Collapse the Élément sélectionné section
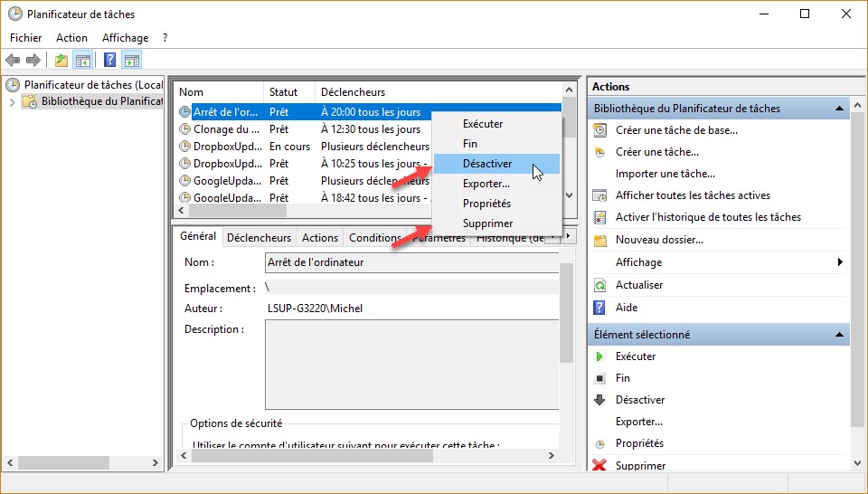 click(x=840, y=335)
